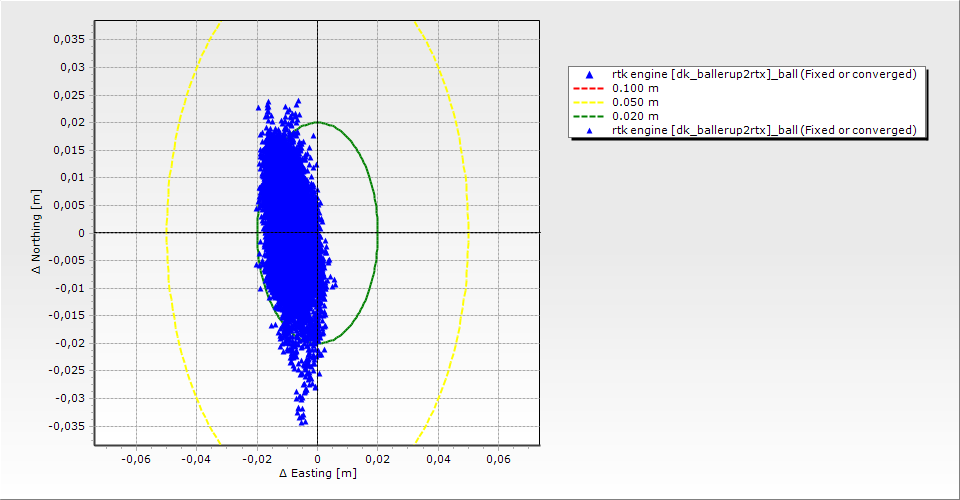Screen dimensions: 960x500
Task: Click the green 0.020 m ellipse's right edge
Action: [x=377, y=232]
